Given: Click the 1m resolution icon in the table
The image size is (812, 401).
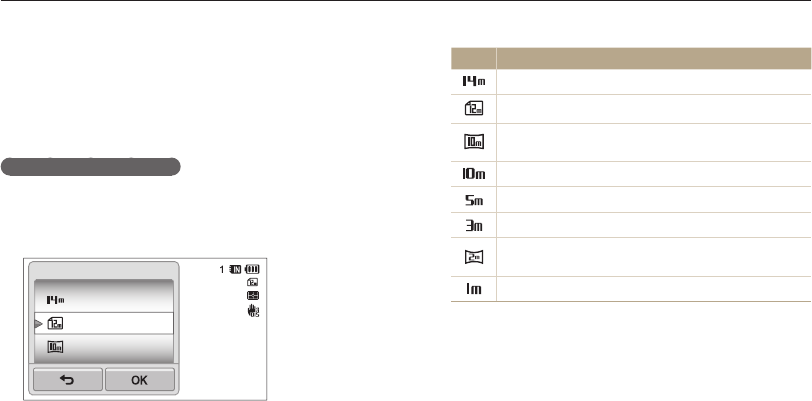Looking at the screenshot, I should tap(473, 289).
